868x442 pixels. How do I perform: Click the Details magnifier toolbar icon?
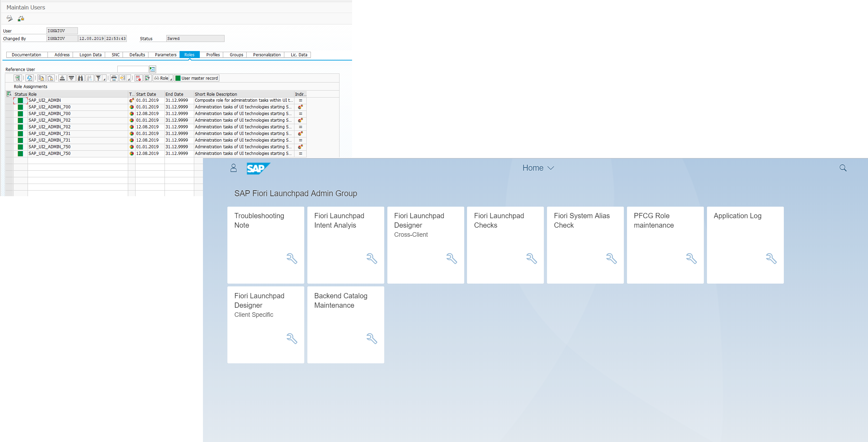coord(17,78)
